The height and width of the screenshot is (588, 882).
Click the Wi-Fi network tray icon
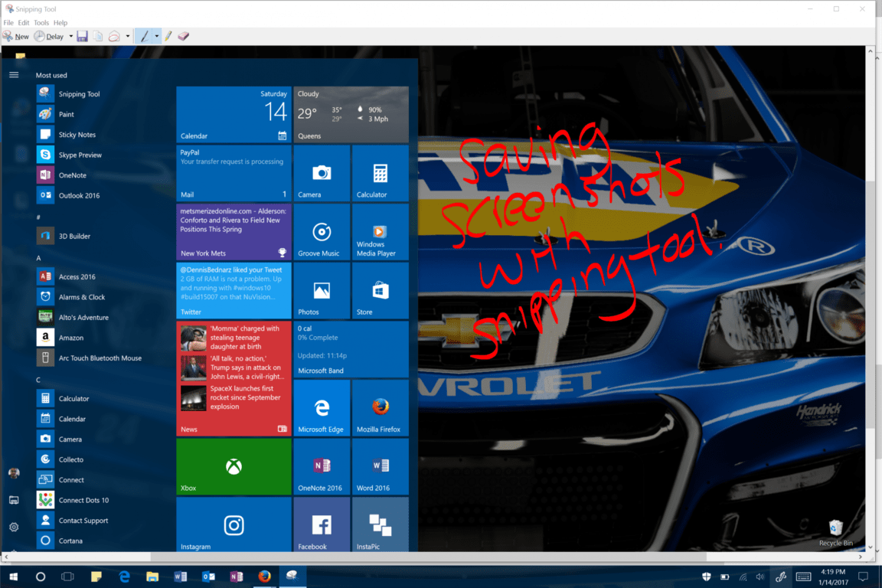[743, 577]
